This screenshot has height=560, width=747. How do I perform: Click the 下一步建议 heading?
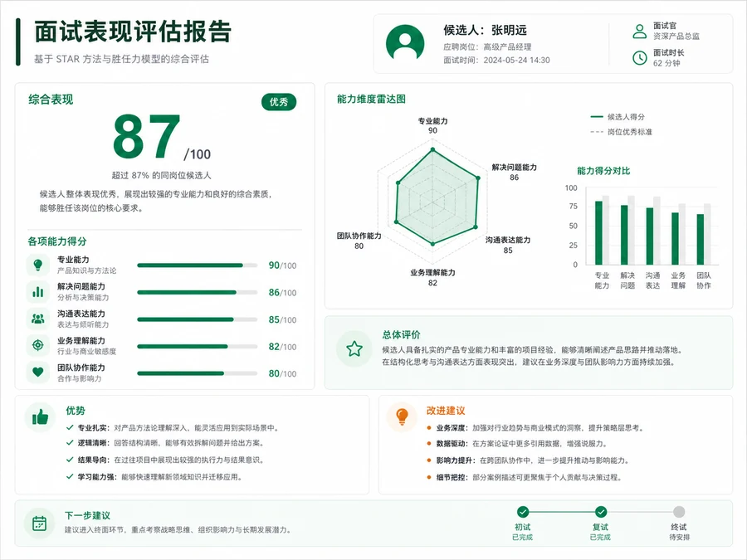pyautogui.click(x=88, y=515)
